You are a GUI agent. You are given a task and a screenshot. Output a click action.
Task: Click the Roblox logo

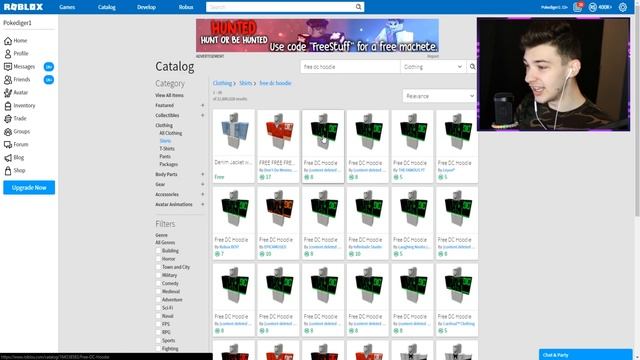tap(23, 7)
